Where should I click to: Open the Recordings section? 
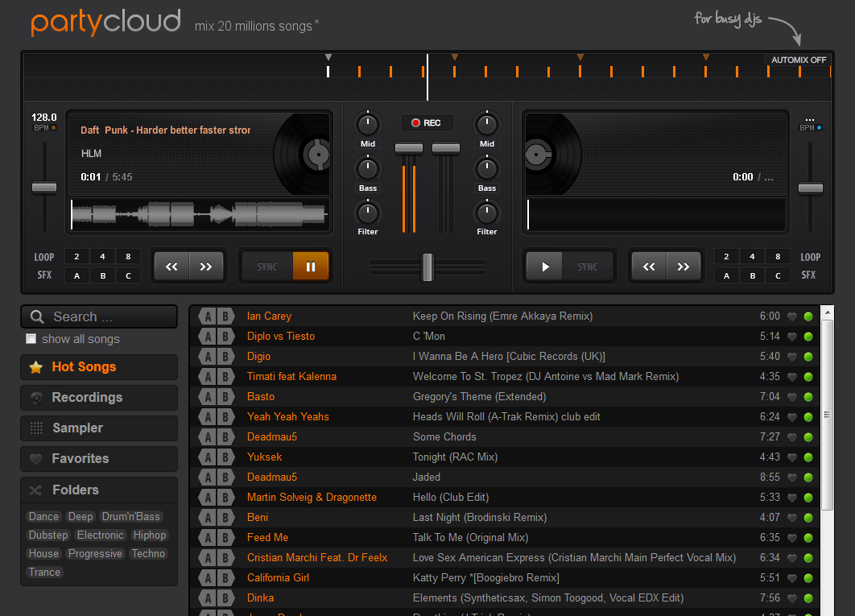pyautogui.click(x=87, y=398)
